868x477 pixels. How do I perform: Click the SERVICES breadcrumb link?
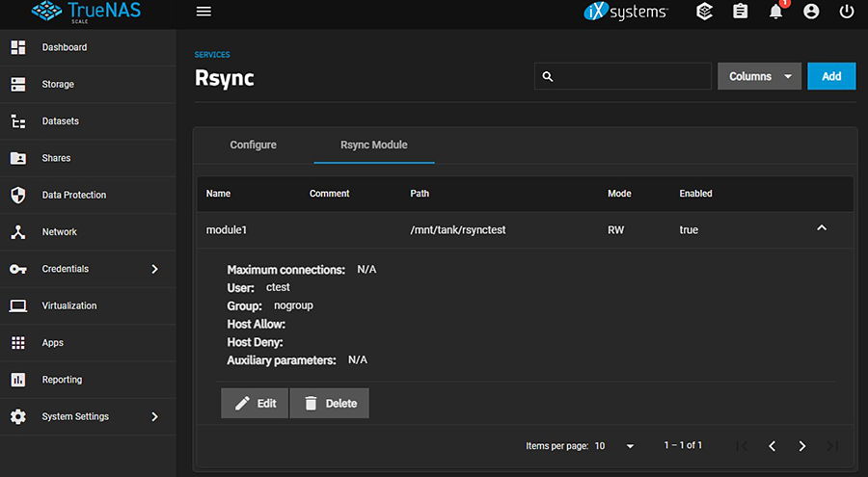pyautogui.click(x=212, y=55)
